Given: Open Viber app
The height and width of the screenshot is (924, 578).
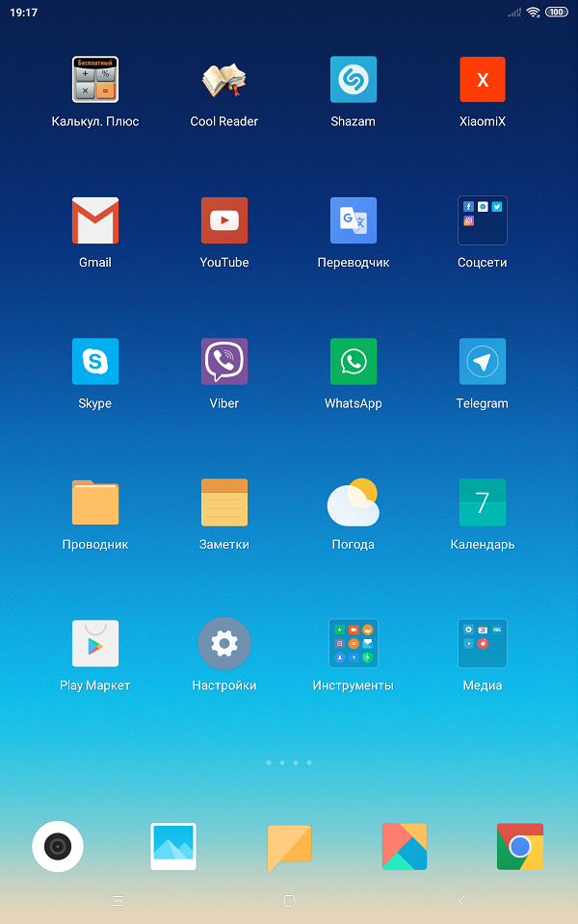Looking at the screenshot, I should (x=224, y=361).
